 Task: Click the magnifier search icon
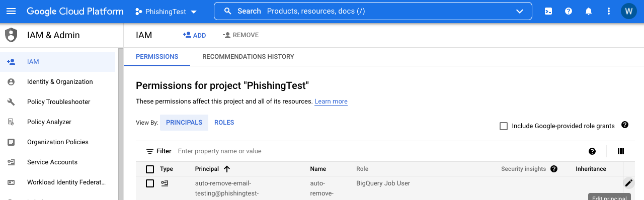[x=228, y=11]
